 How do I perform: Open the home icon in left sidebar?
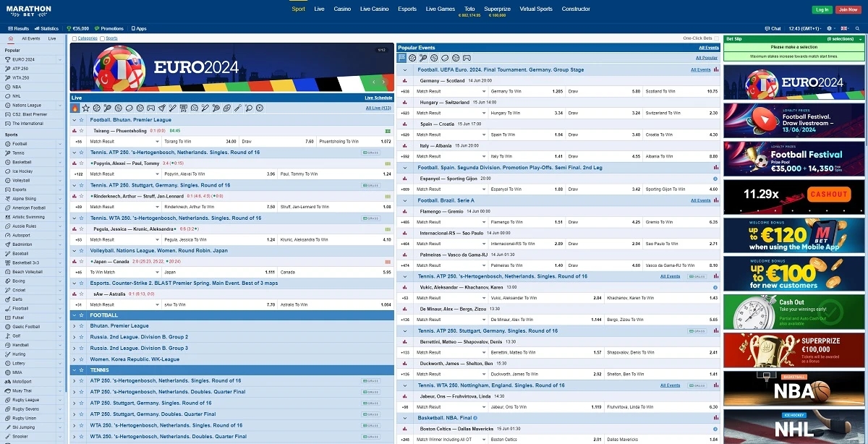click(x=11, y=38)
